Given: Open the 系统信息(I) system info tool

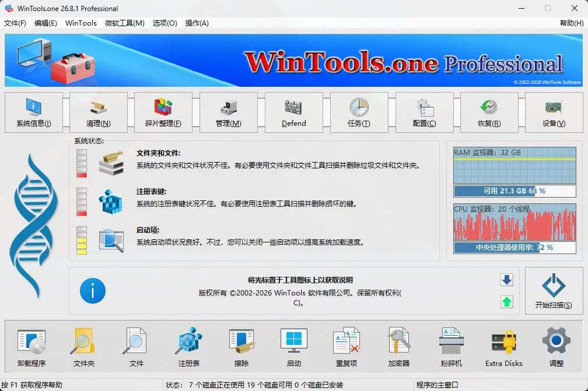Looking at the screenshot, I should pyautogui.click(x=34, y=112).
